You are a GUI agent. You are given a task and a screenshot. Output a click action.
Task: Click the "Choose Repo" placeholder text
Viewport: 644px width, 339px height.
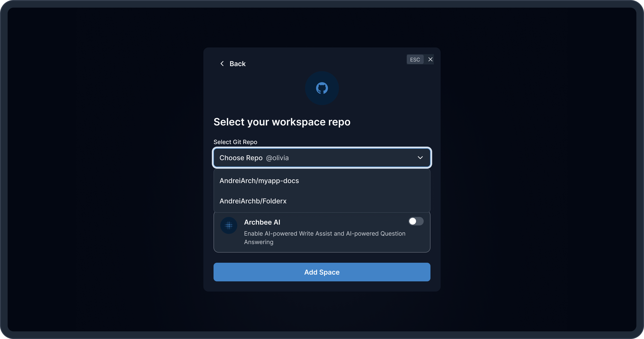[x=241, y=158]
